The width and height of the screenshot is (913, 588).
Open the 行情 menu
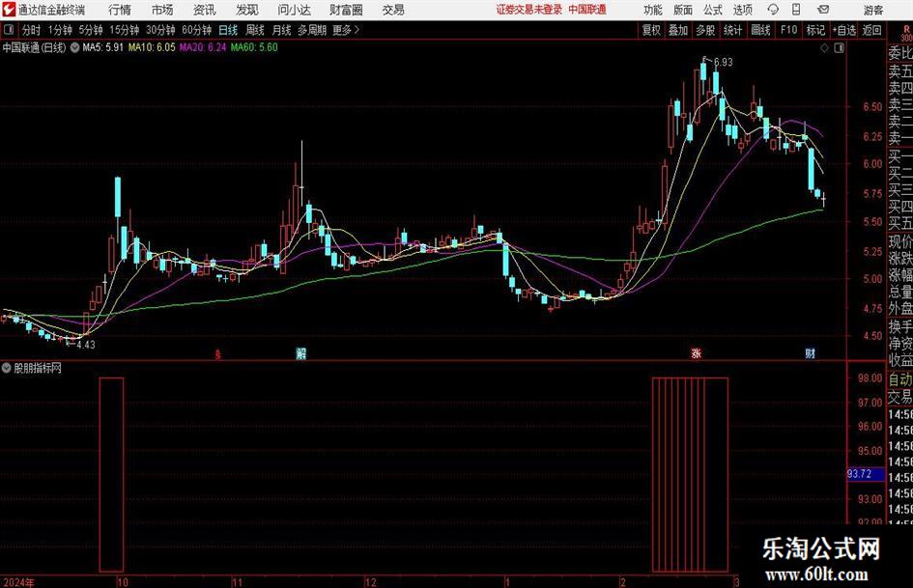120,10
